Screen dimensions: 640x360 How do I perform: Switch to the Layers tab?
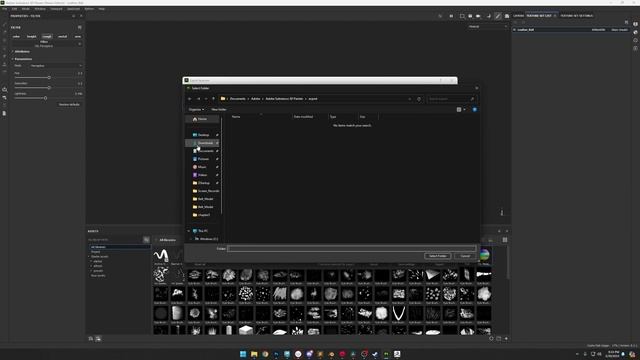point(518,16)
